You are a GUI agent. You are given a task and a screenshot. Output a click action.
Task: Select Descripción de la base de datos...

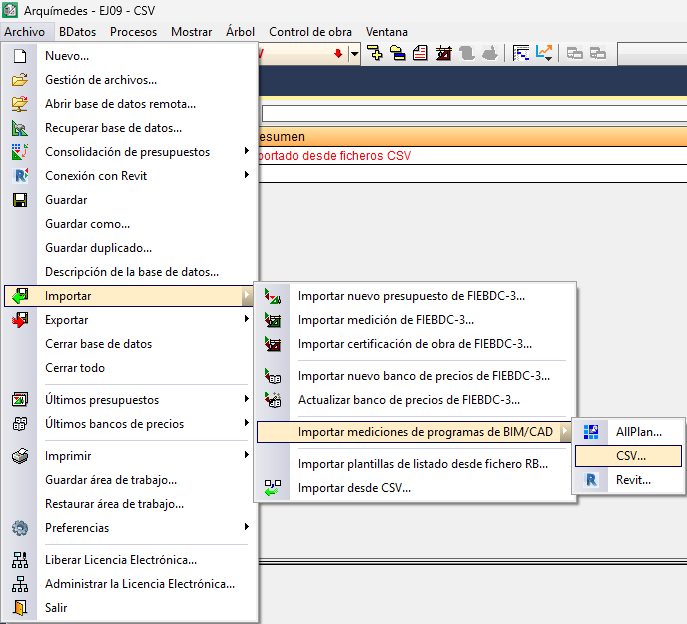coord(131,272)
